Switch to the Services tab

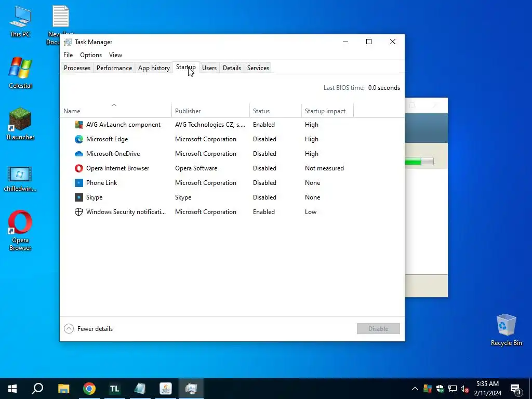[258, 68]
